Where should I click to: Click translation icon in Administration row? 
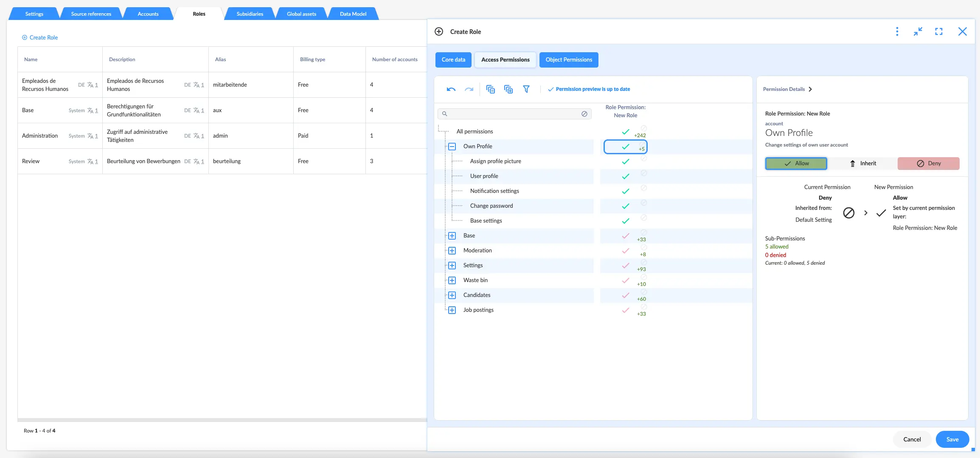click(90, 136)
